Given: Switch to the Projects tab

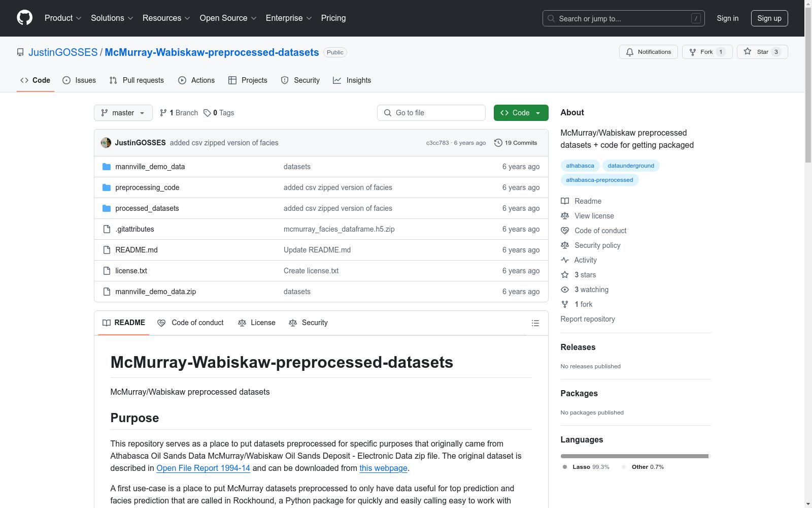Looking at the screenshot, I should tap(248, 80).
